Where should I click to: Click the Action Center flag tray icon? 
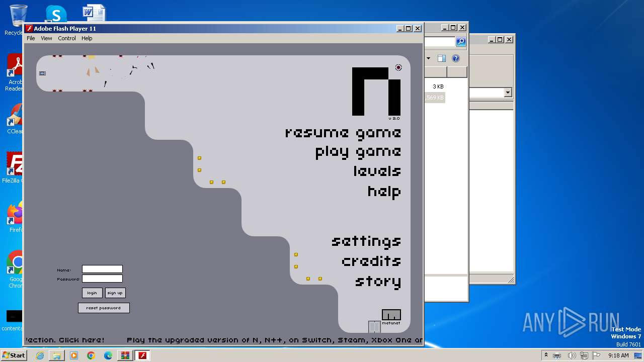tap(596, 355)
